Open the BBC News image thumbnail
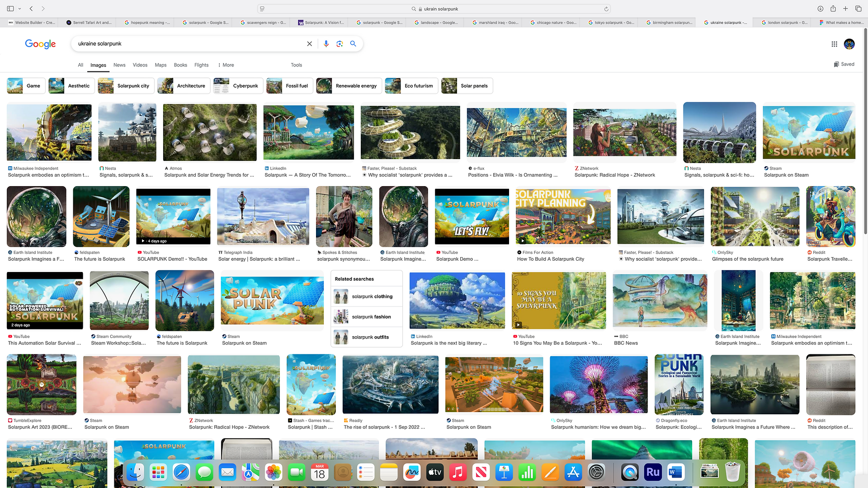The height and width of the screenshot is (488, 868). click(x=660, y=300)
